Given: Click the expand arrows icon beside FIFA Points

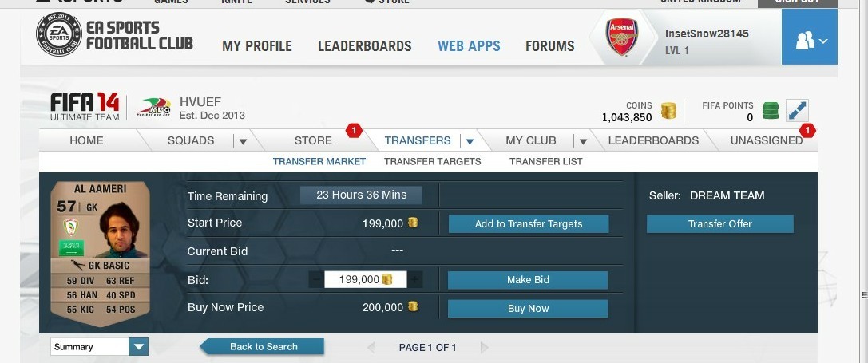Looking at the screenshot, I should click(x=797, y=111).
